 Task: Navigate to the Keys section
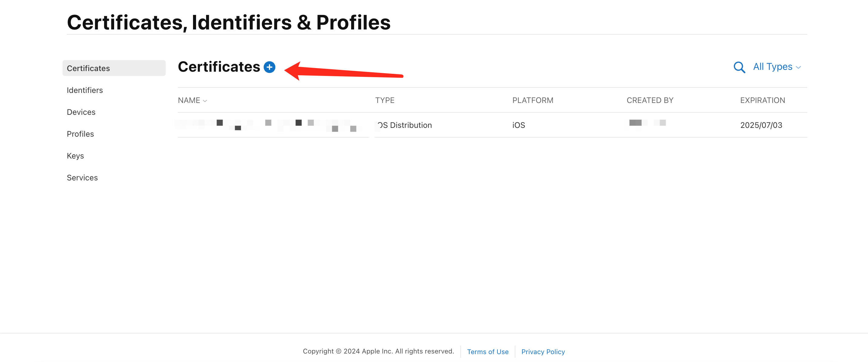click(x=75, y=156)
